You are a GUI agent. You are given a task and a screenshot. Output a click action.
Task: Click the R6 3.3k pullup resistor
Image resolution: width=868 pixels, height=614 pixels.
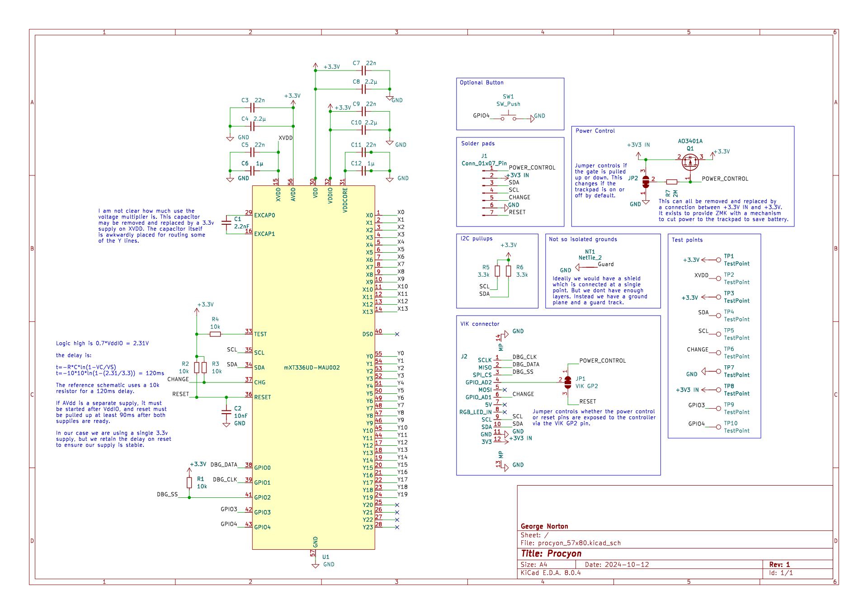(x=509, y=271)
